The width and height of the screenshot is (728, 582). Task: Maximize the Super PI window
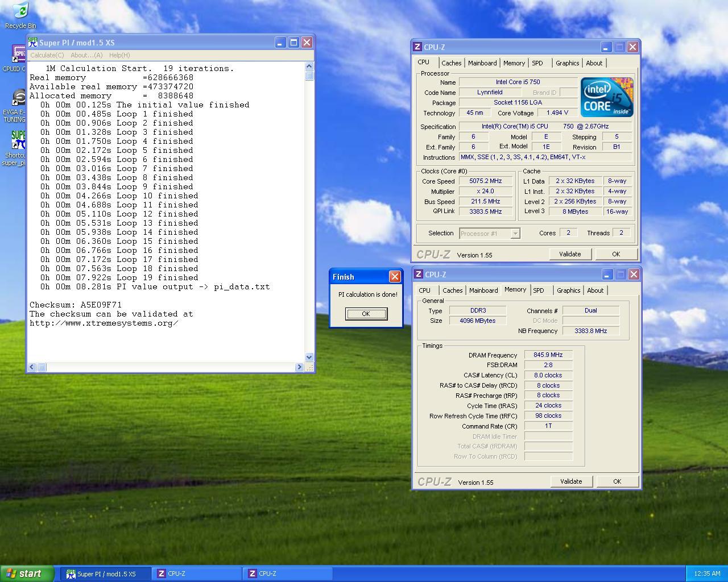click(x=293, y=43)
